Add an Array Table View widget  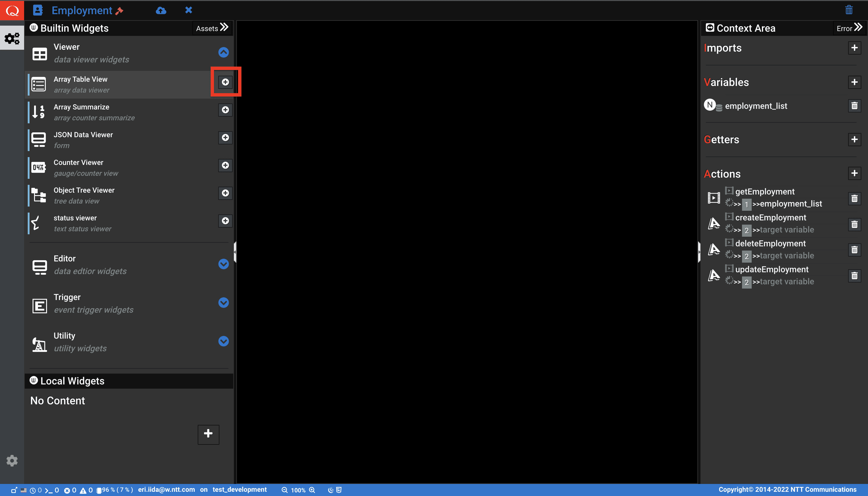tap(225, 82)
